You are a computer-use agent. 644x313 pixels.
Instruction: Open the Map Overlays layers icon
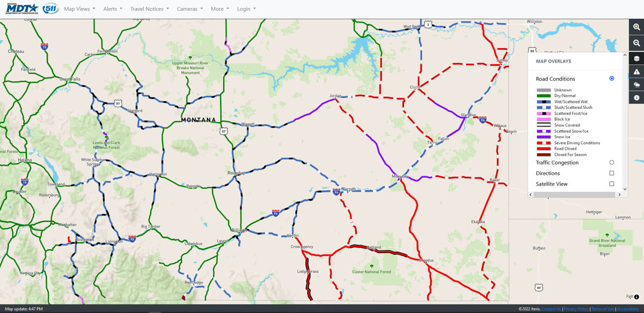[636, 59]
